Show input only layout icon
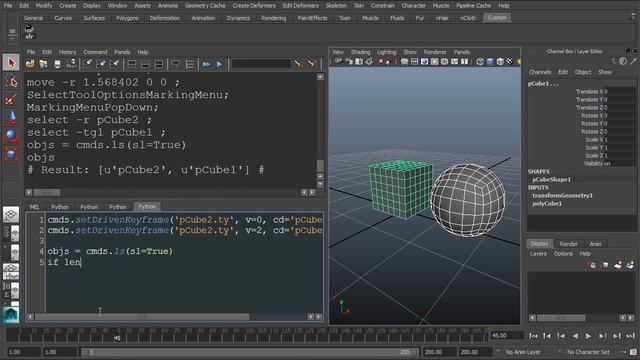This screenshot has width=640, height=360. (x=146, y=64)
